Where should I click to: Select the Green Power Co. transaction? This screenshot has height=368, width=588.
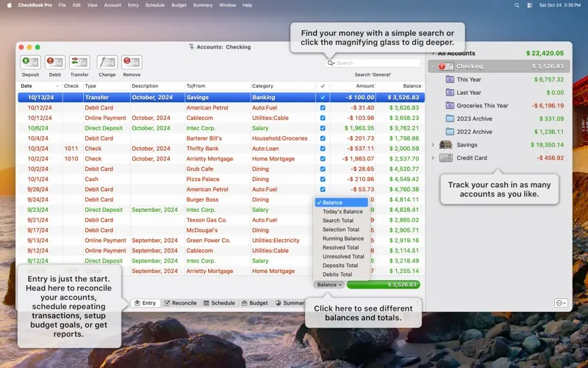pos(221,241)
